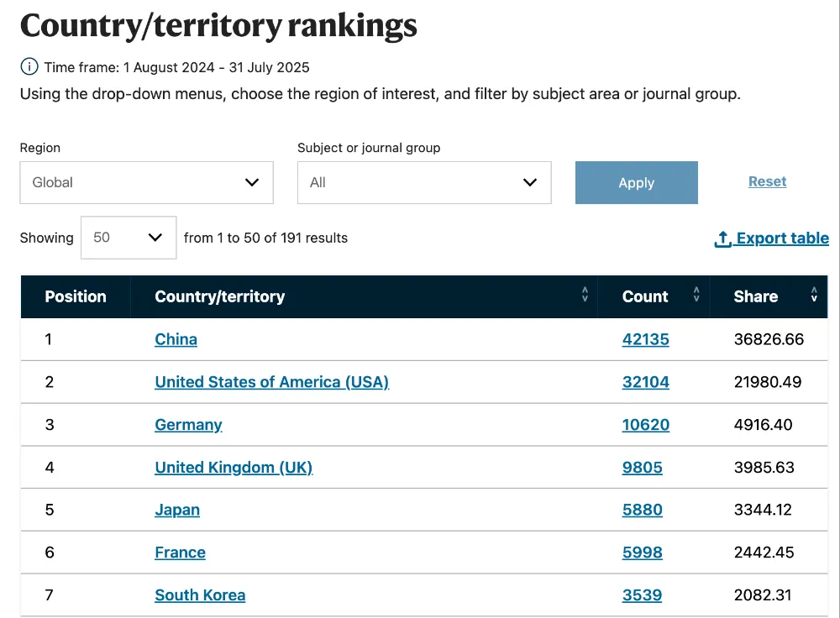Visit the Germany country page
Viewport: 840px width, 618px height.
point(188,425)
